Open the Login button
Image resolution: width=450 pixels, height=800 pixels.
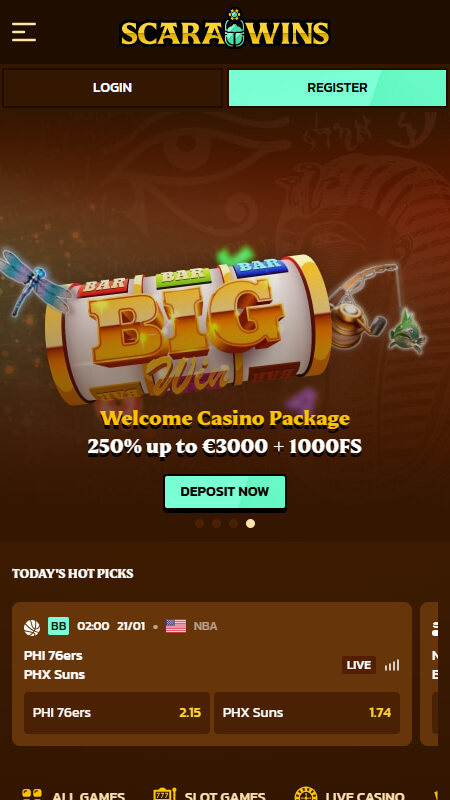[x=112, y=88]
